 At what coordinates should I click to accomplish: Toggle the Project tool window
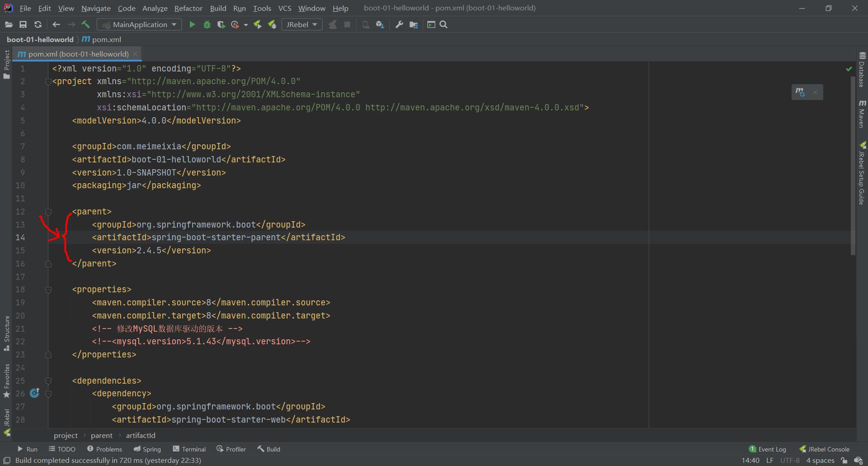(x=6, y=64)
